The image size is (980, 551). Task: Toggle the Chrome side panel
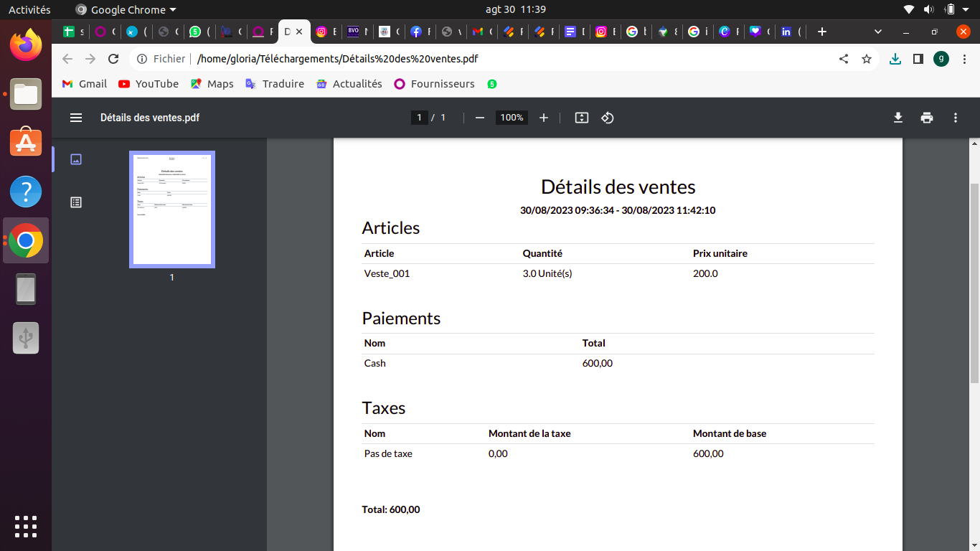tap(918, 59)
